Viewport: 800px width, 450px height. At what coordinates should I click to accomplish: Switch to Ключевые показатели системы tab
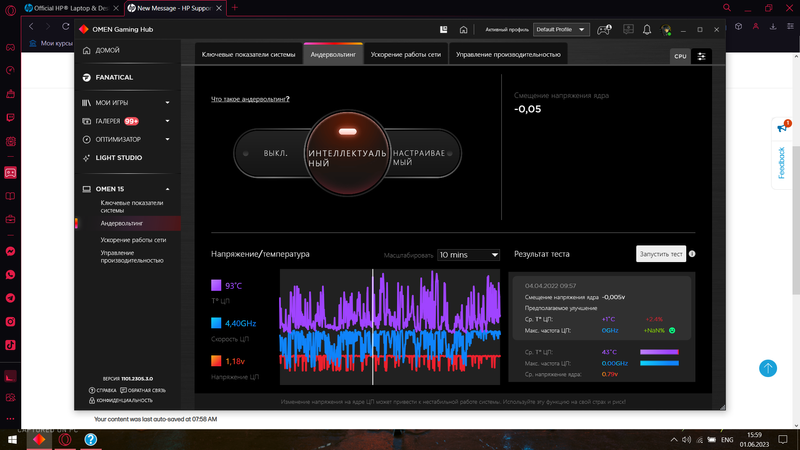pyautogui.click(x=248, y=55)
